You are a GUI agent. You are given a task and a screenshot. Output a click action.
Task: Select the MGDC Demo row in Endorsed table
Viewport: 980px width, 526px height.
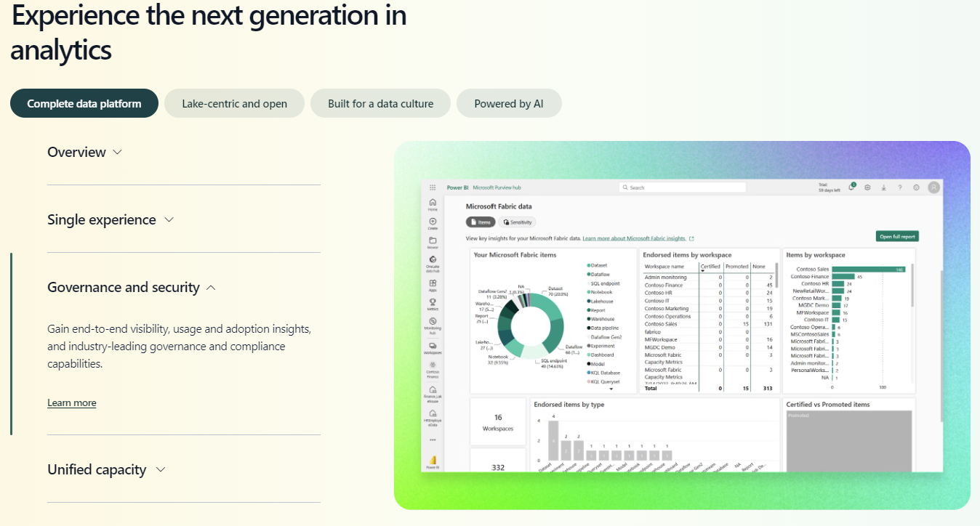click(709, 347)
